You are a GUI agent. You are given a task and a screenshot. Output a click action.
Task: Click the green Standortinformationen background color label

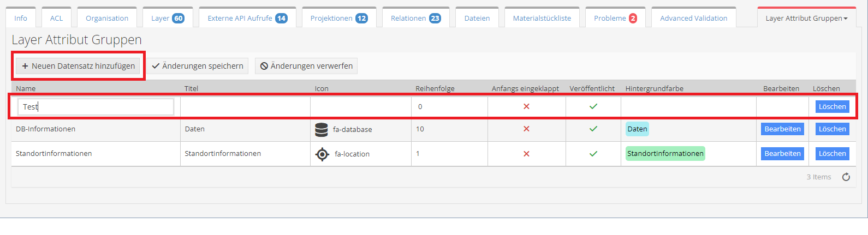665,154
